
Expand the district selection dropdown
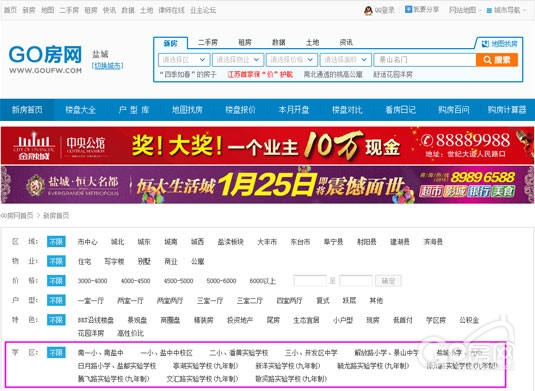(184, 60)
